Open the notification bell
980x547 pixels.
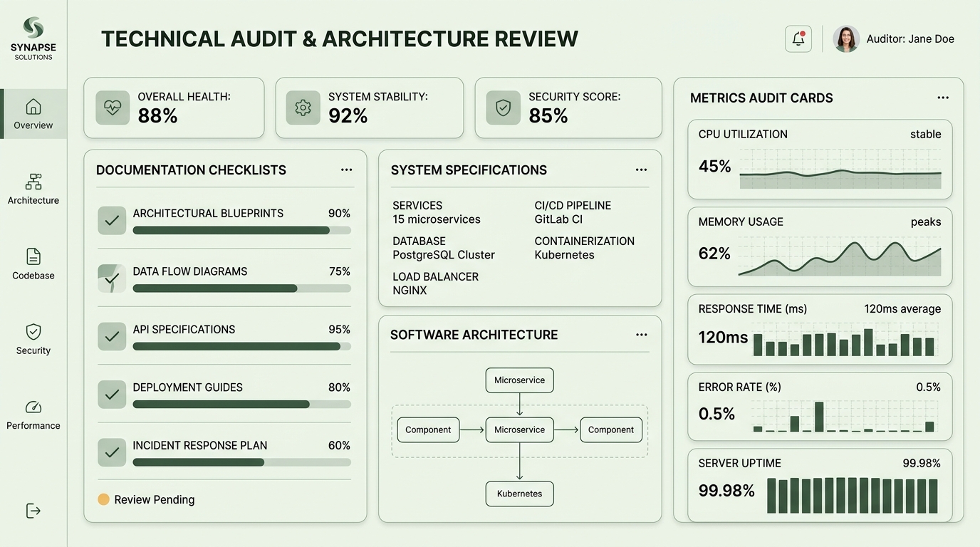tap(798, 39)
